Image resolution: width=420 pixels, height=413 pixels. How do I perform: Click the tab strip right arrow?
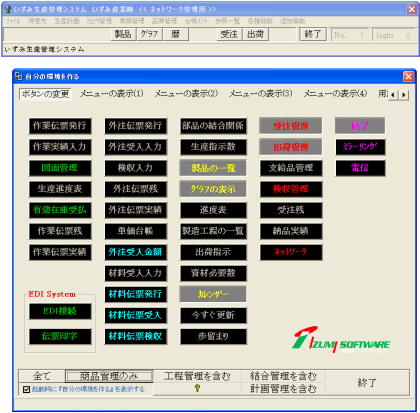[404, 95]
